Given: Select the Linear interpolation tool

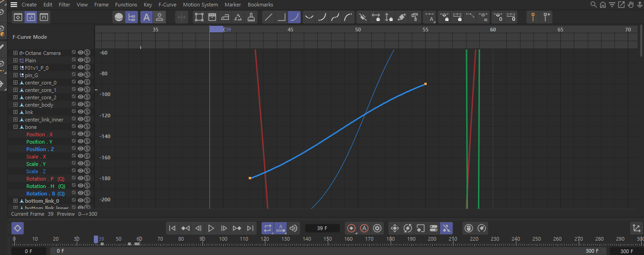Looking at the screenshot, I should tap(268, 18).
